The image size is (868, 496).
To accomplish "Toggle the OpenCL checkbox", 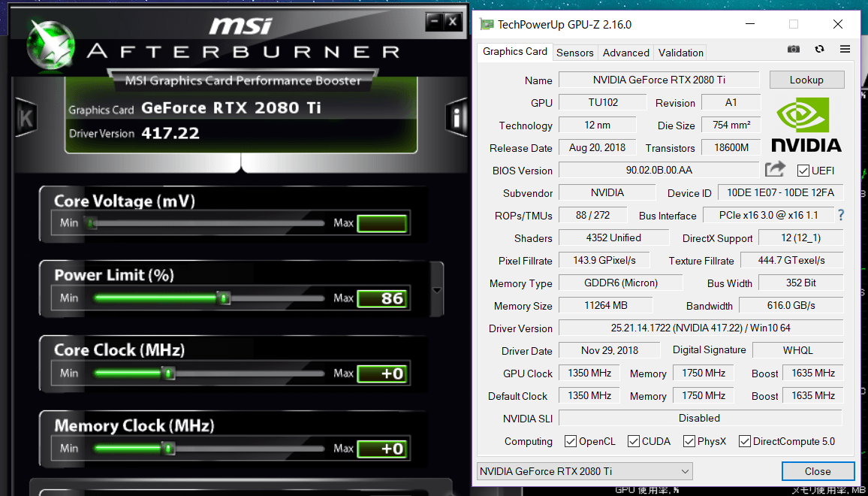I will click(571, 441).
